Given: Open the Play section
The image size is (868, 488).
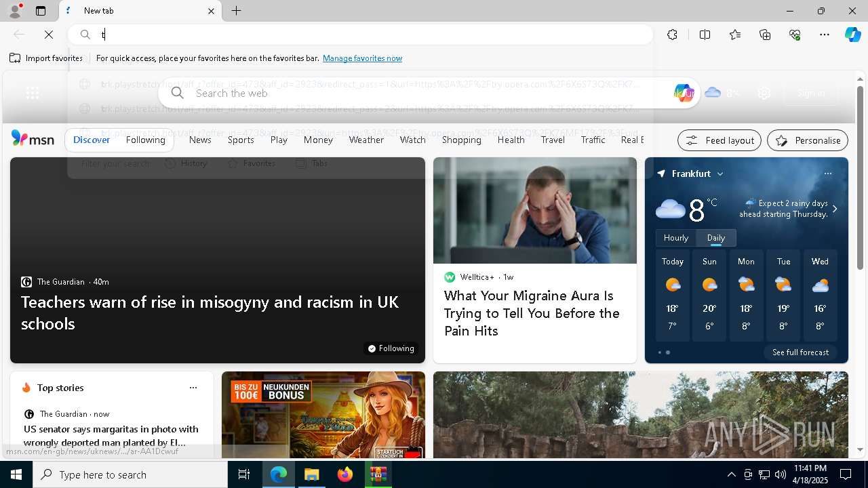Looking at the screenshot, I should point(279,140).
